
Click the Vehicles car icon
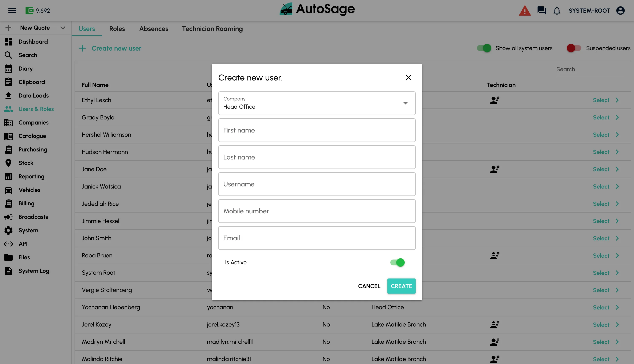[8, 190]
